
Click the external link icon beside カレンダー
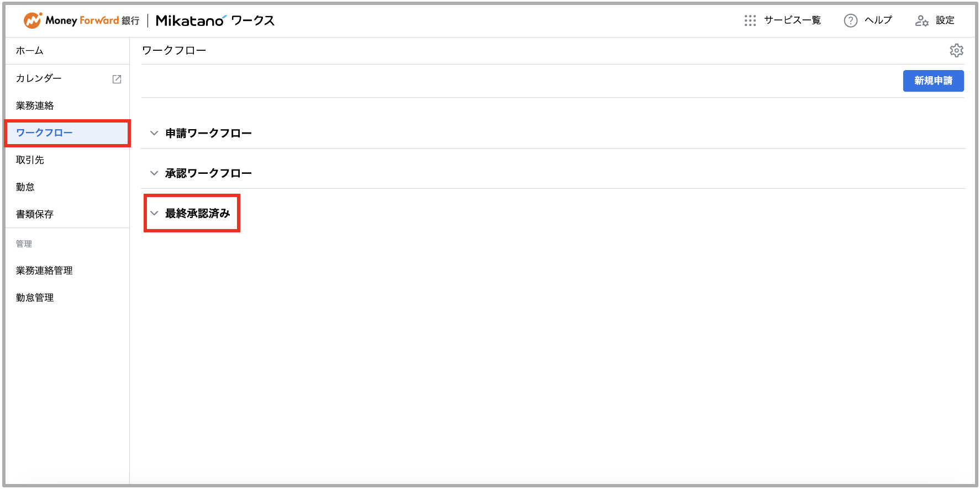point(117,79)
